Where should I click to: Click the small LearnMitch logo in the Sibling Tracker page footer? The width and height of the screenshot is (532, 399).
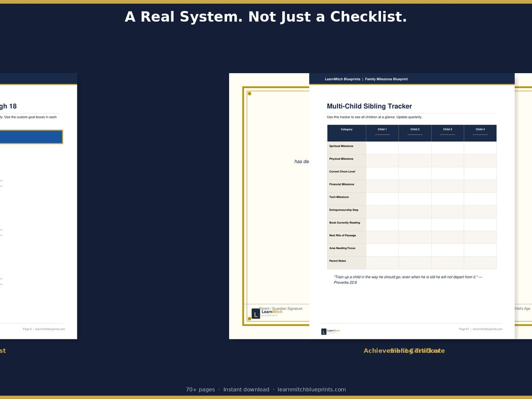point(330,331)
